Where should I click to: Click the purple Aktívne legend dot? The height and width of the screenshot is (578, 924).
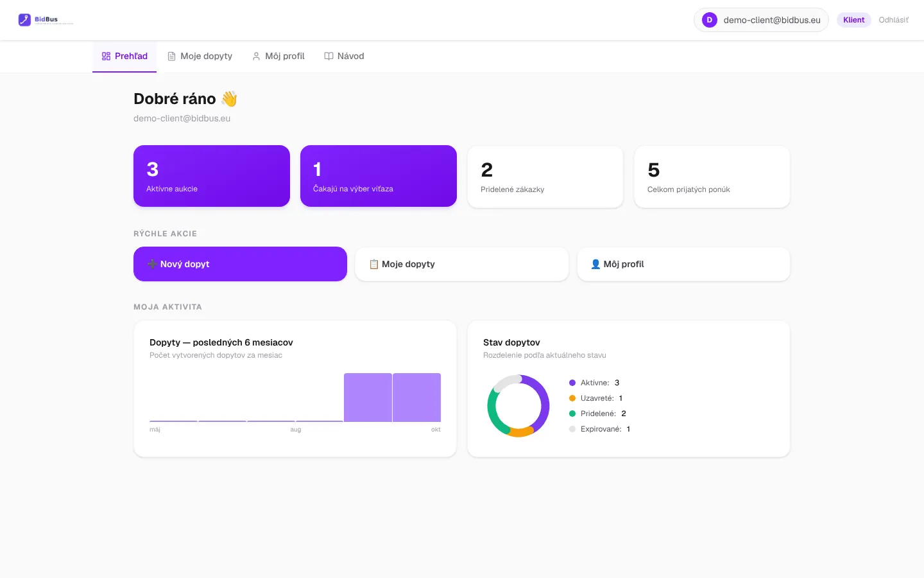572,383
